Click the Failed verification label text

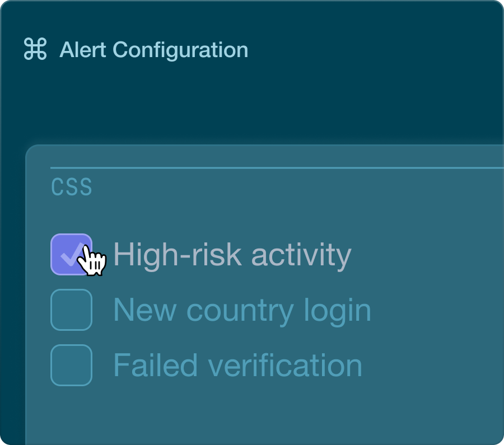click(237, 365)
